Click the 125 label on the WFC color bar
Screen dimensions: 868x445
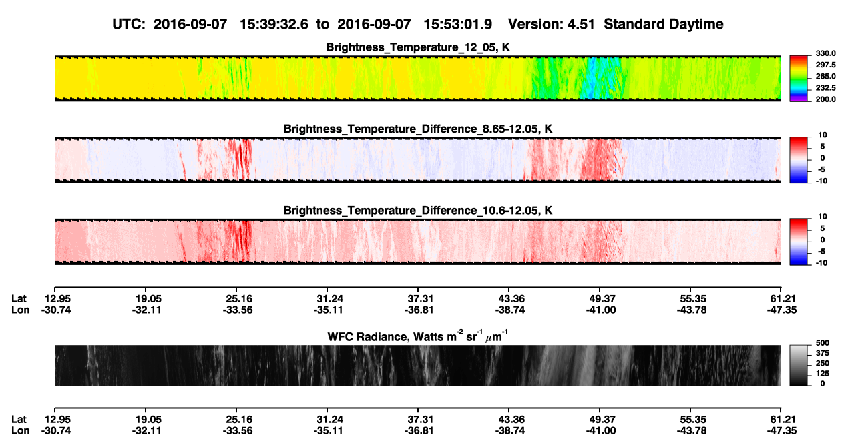[824, 374]
